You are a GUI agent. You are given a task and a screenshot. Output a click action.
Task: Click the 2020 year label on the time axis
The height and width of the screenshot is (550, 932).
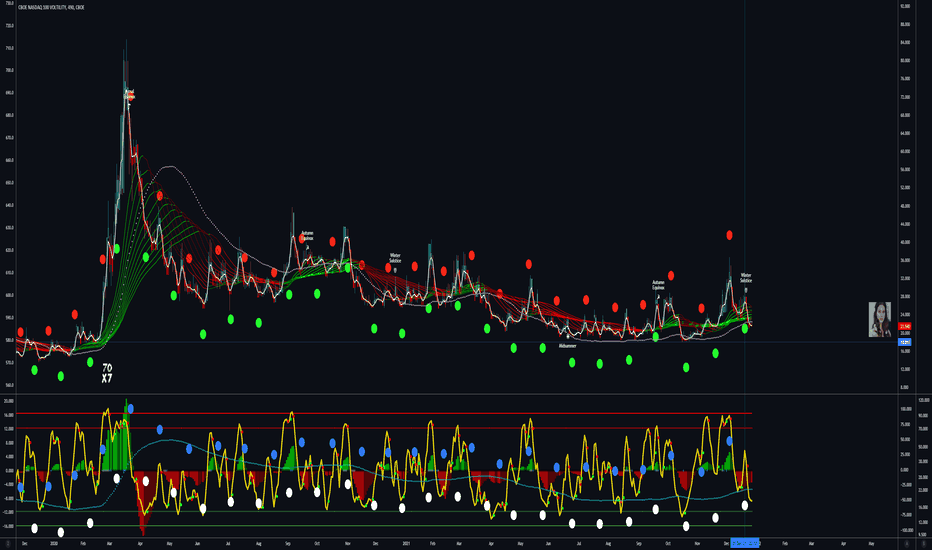tap(54, 543)
